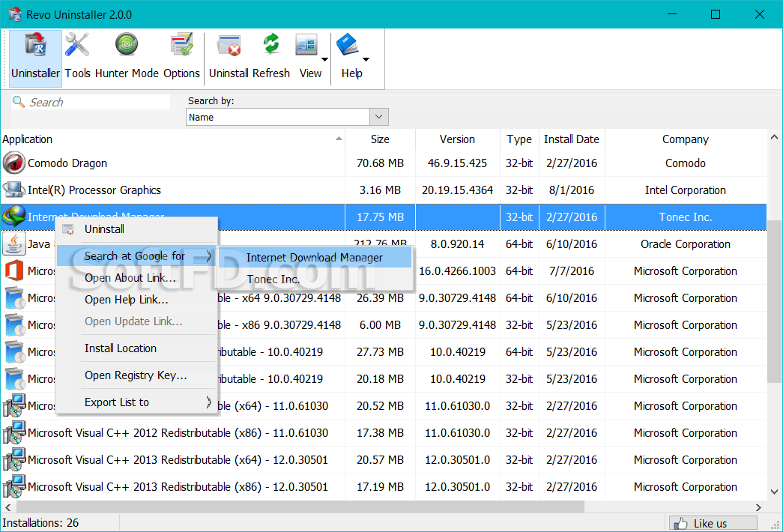783x532 pixels.
Task: Click the Like us button
Action: (x=713, y=523)
